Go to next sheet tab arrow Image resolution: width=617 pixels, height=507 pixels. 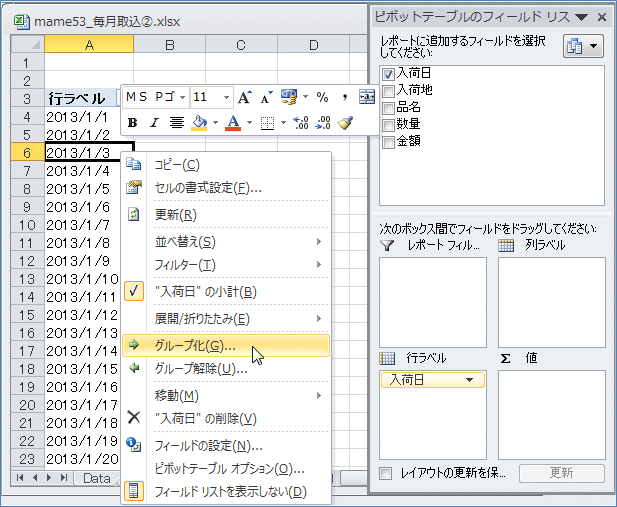[49, 478]
